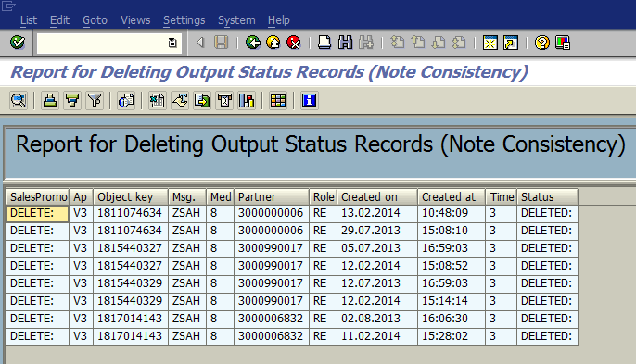Click the Customize Local Layout icon

[x=563, y=43]
